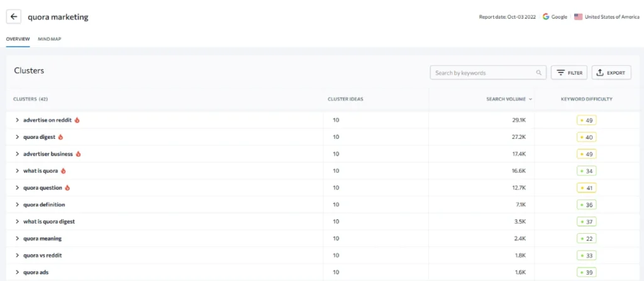Expand the quora meaning cluster
The height and width of the screenshot is (281, 644).
[x=17, y=238]
